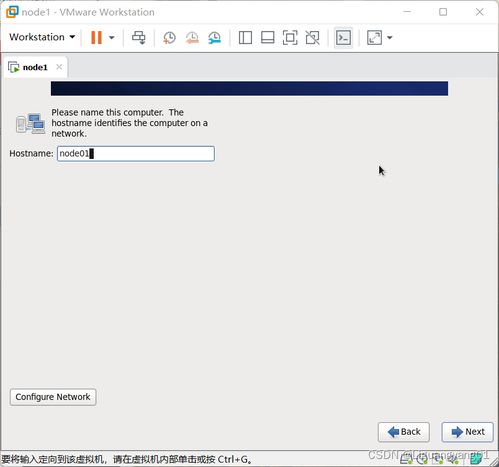Open Configure Network settings
499x467 pixels.
(53, 397)
